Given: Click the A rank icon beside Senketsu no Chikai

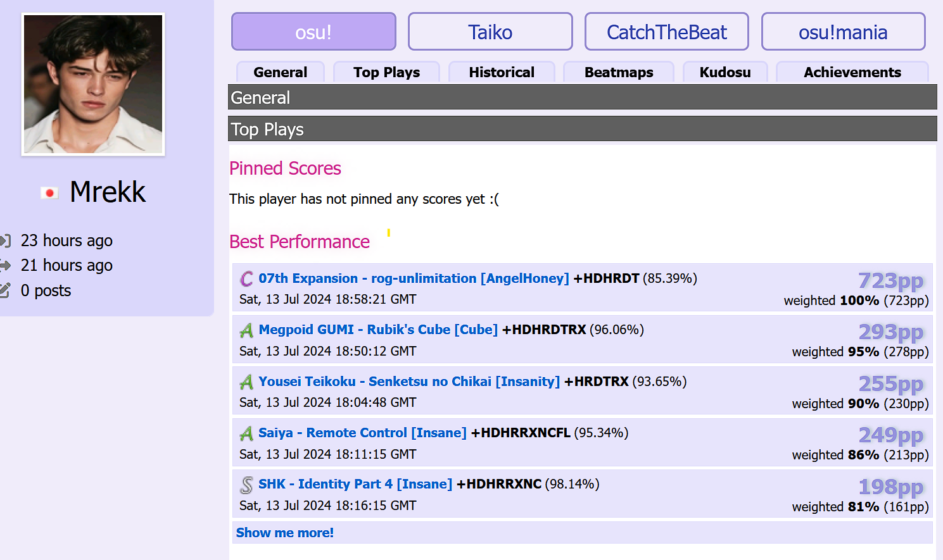Looking at the screenshot, I should pyautogui.click(x=246, y=382).
